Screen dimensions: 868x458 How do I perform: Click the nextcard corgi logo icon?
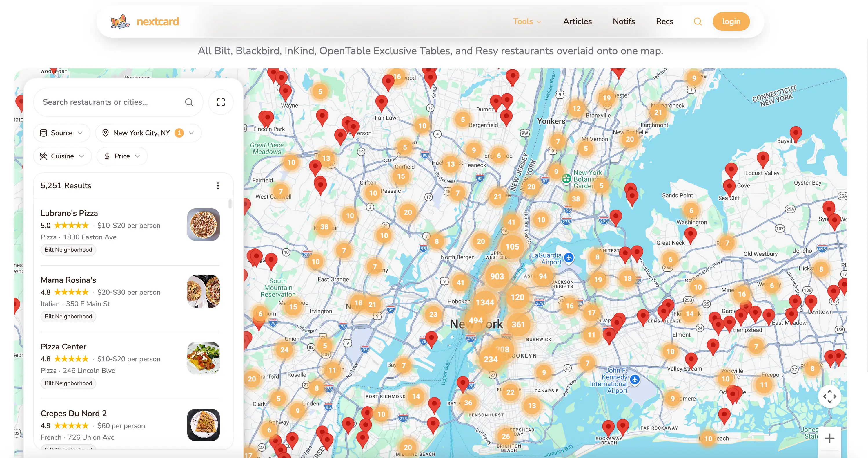[120, 21]
